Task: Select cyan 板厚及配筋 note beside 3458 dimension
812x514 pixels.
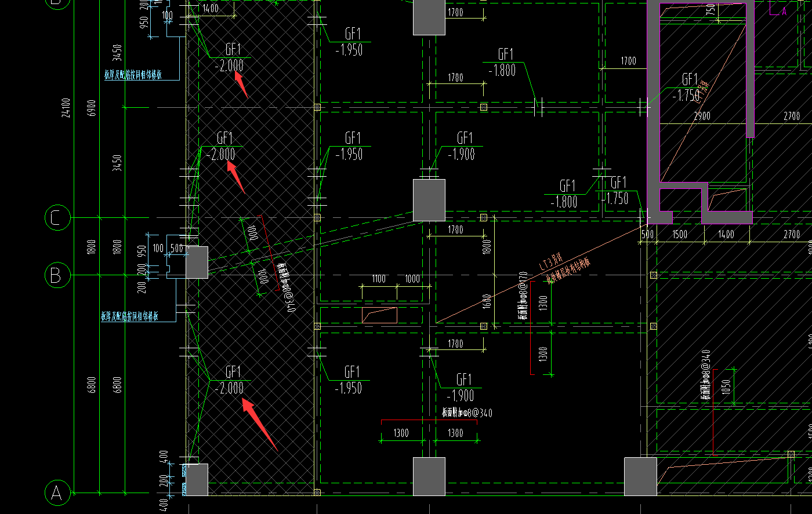Action: pos(133,75)
